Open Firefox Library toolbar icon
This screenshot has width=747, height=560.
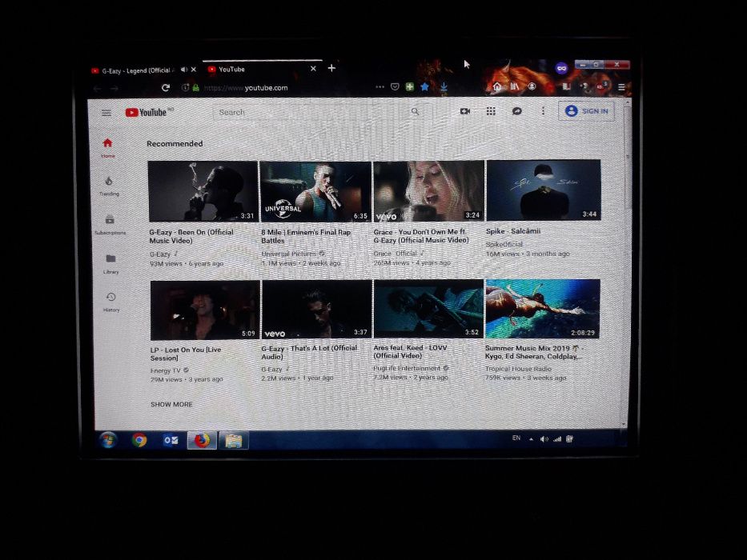pyautogui.click(x=515, y=86)
